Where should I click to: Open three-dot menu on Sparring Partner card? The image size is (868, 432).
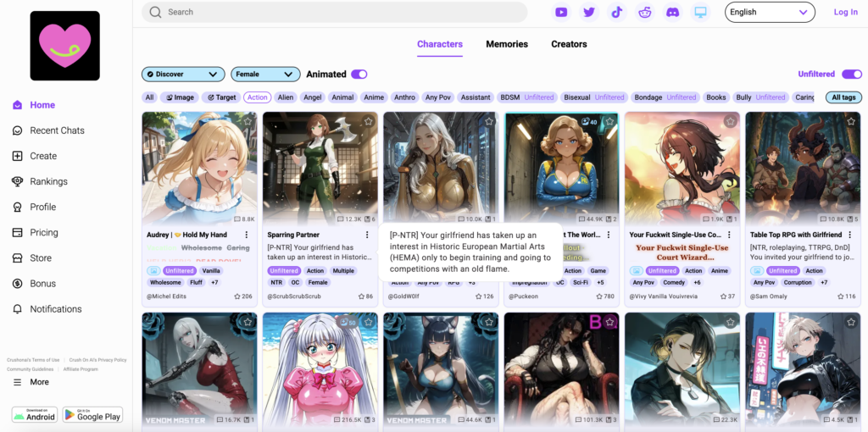pos(367,235)
